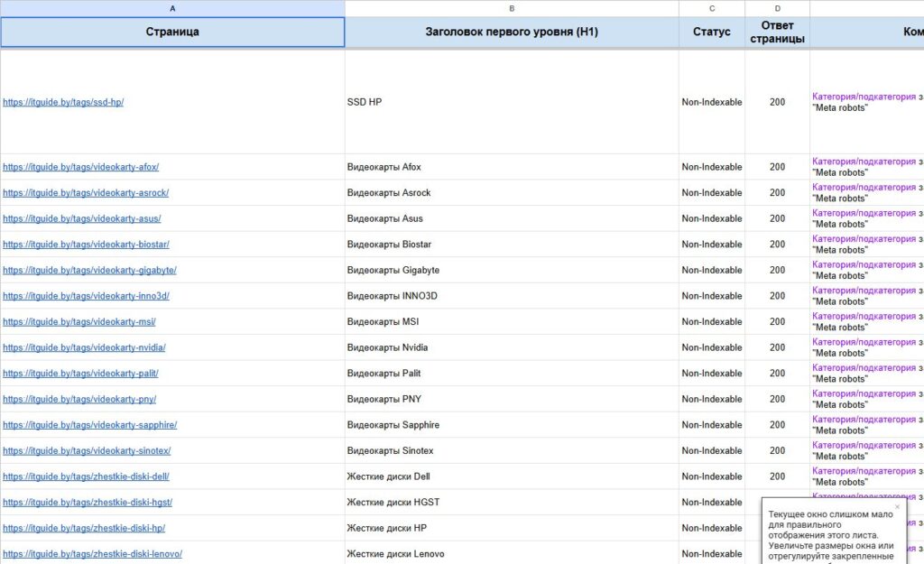Click the Non-Indexable status in SSD HP row
The width and height of the screenshot is (924, 564).
pyautogui.click(x=712, y=102)
